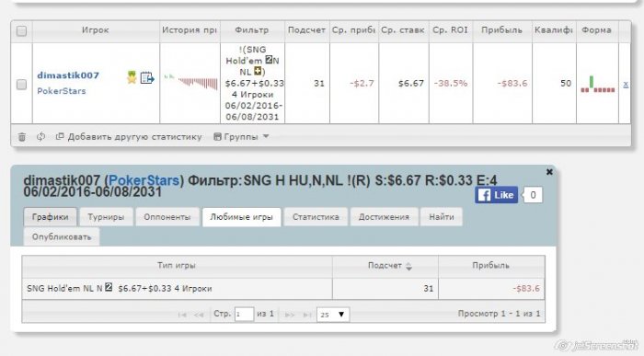Screen dimensions: 644x356
Task: Click the Форма column header
Action: point(596,30)
